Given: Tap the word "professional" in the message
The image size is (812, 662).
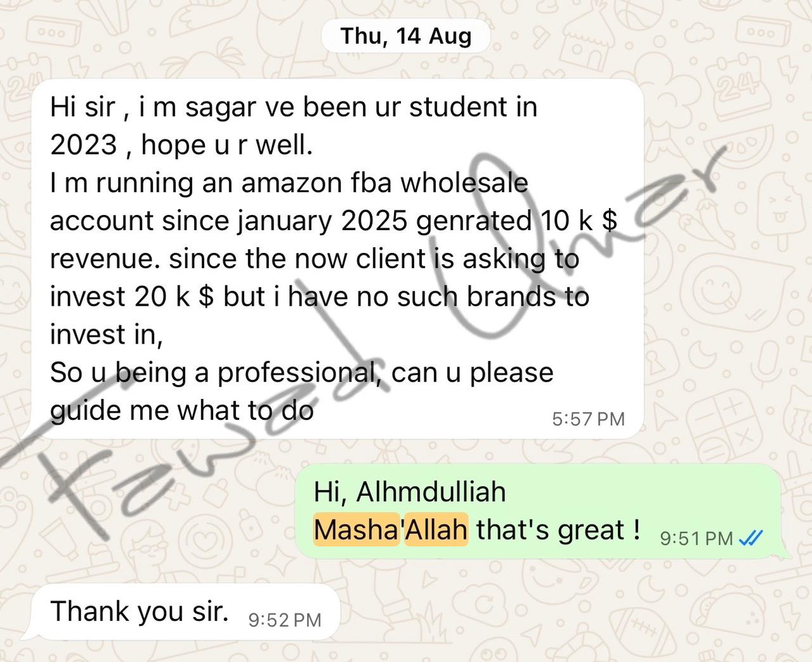Looking at the screenshot, I should (x=297, y=373).
